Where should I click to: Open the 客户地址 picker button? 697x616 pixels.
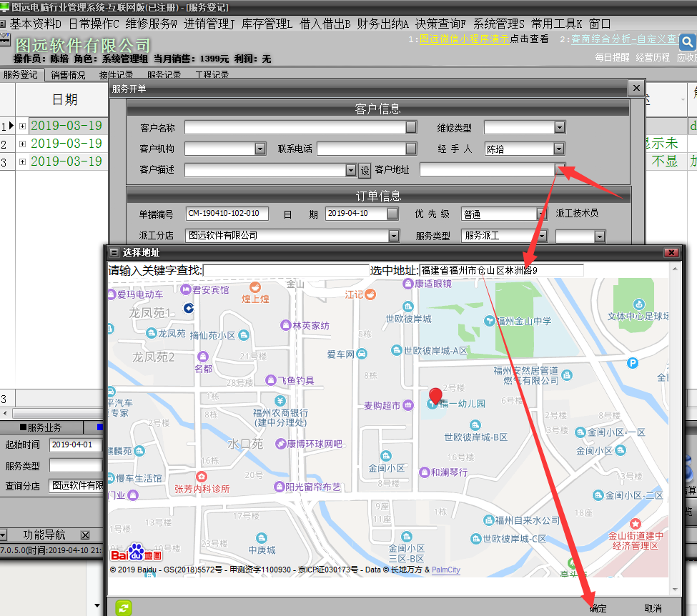(560, 169)
